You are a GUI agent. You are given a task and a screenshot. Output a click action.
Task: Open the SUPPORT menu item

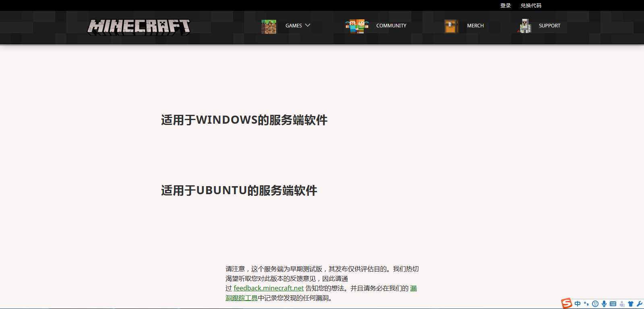549,26
